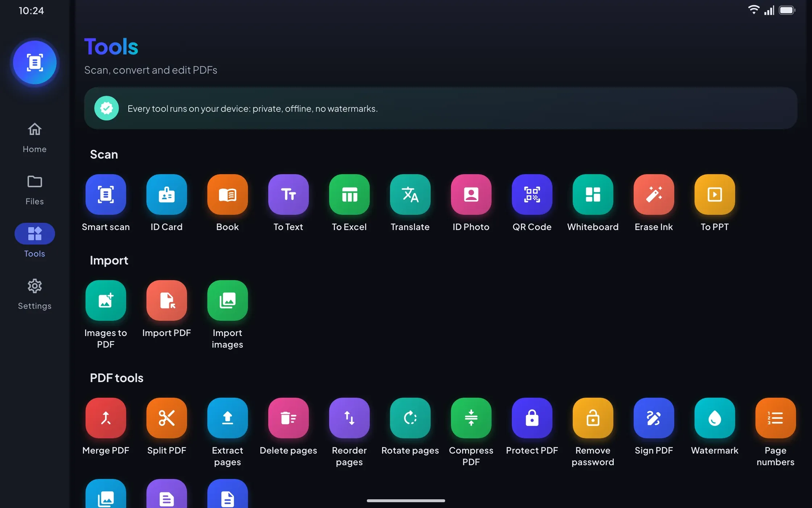Image resolution: width=812 pixels, height=508 pixels.
Task: Switch to the Files tab
Action: pyautogui.click(x=34, y=190)
